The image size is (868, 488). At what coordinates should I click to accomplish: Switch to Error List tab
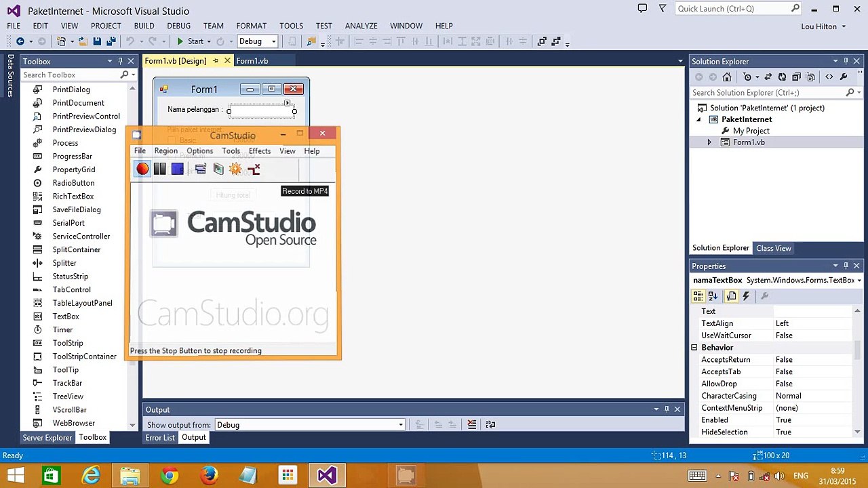pos(160,437)
